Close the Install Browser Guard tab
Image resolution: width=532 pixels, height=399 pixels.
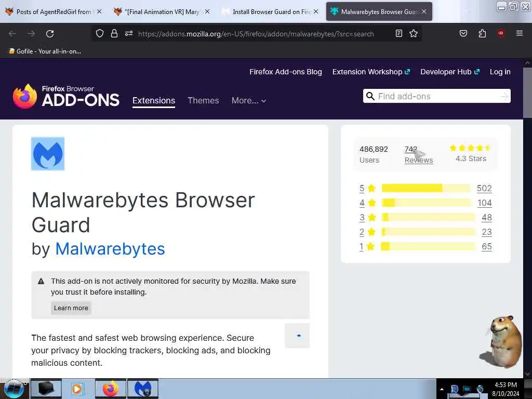pyautogui.click(x=316, y=11)
